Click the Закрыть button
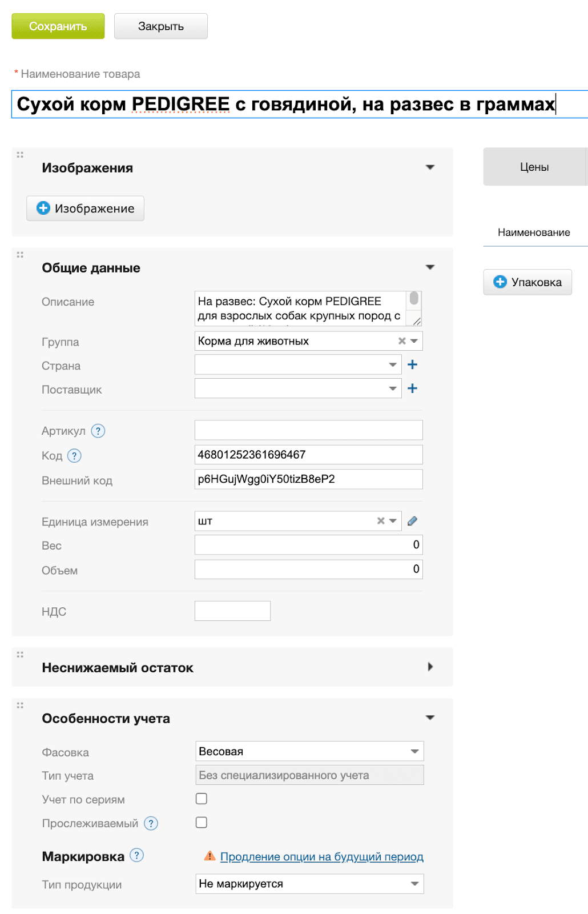 click(x=161, y=26)
